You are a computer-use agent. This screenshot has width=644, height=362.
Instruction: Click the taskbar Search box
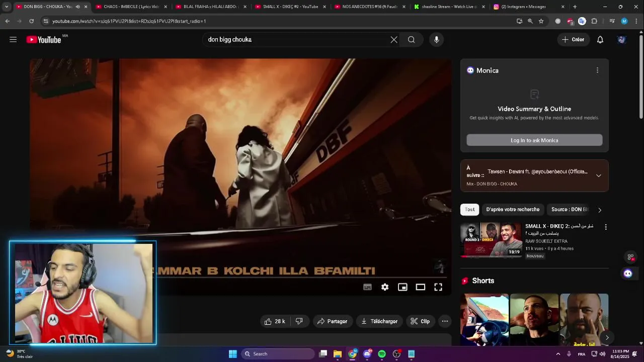point(278,354)
